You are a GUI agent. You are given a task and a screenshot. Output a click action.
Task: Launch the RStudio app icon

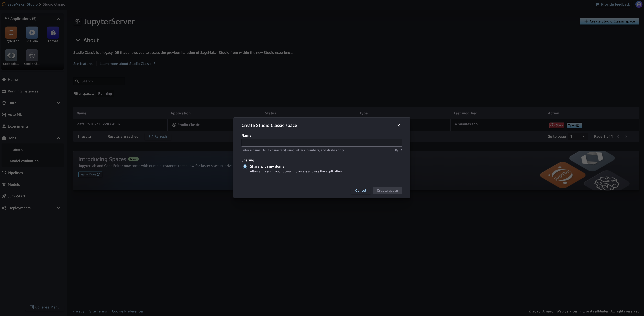tap(32, 33)
